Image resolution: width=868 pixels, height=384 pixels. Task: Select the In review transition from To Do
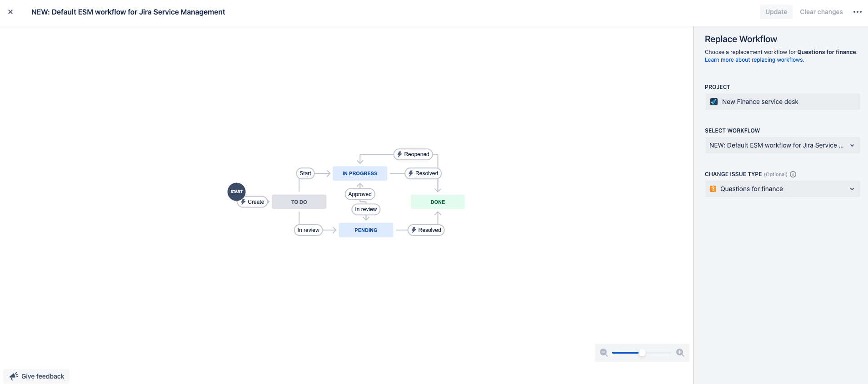(309, 230)
